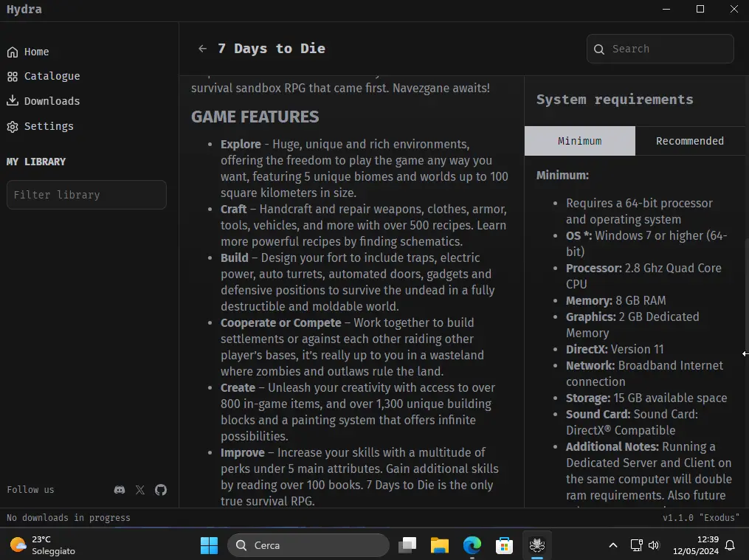Screen dimensions: 749x560
Task: Click the Catalogue grid icon
Action: coord(13,77)
